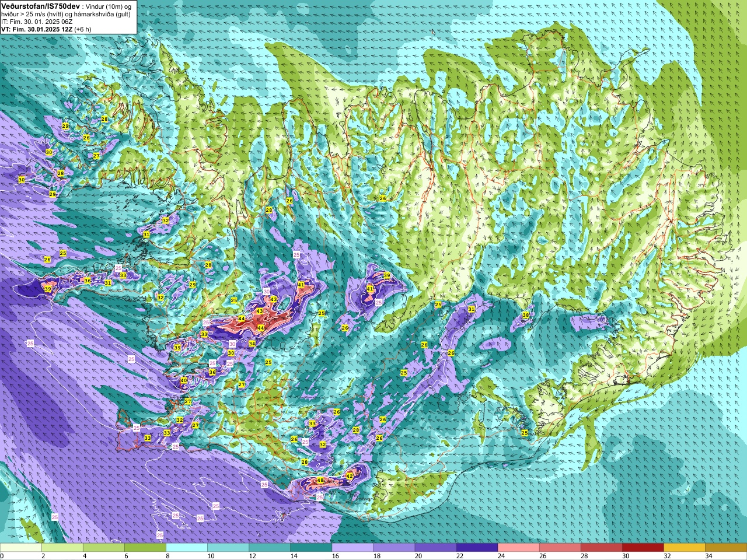This screenshot has width=747, height=560.
Task: Click the yellow gust label 40
Action: [x=183, y=380]
